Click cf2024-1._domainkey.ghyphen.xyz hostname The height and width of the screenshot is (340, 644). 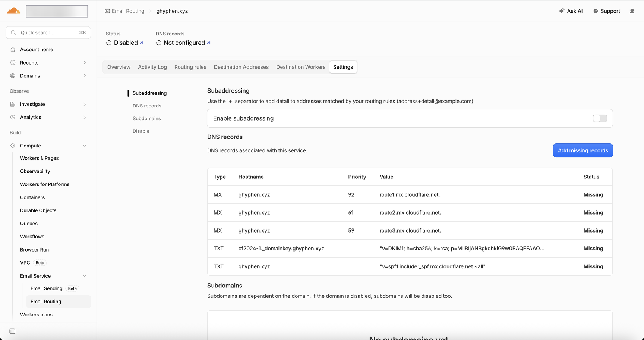coord(281,249)
